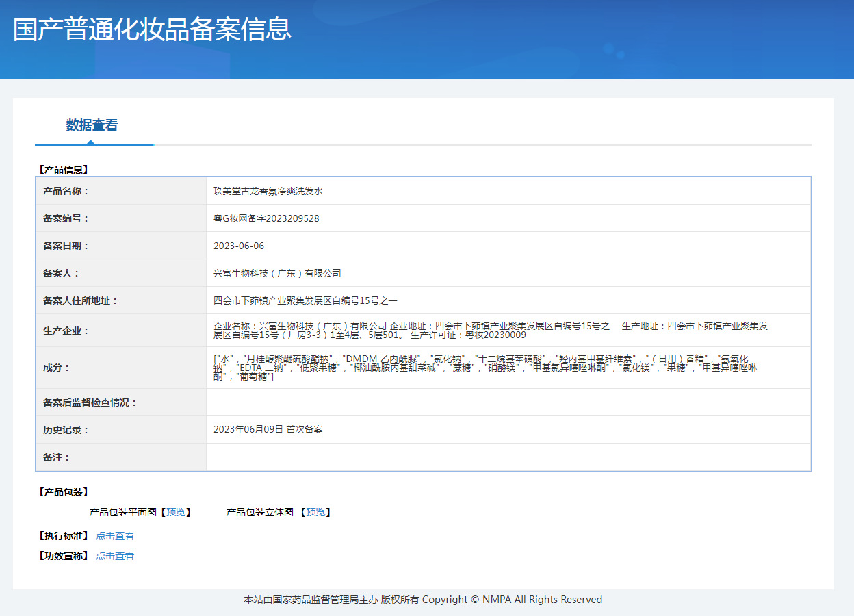Screen dimensions: 854x616
Task: Click the 【执行标准】 heading
Action: [64, 536]
